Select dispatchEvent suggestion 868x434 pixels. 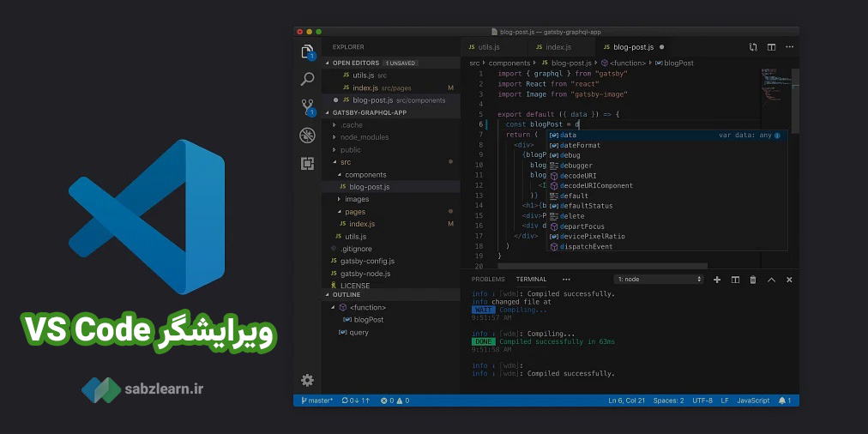coord(667,246)
